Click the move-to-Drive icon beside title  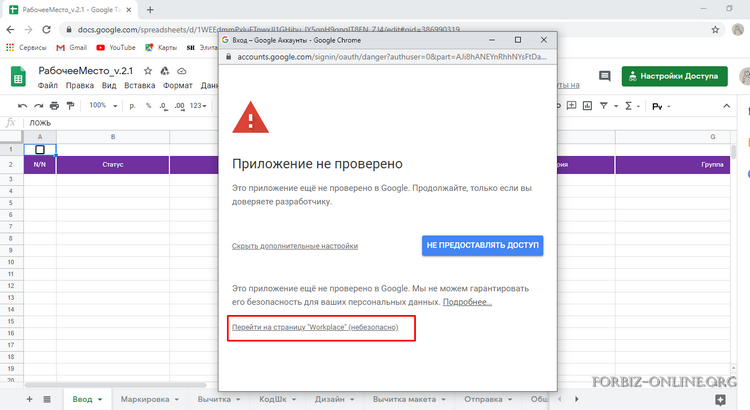click(165, 71)
